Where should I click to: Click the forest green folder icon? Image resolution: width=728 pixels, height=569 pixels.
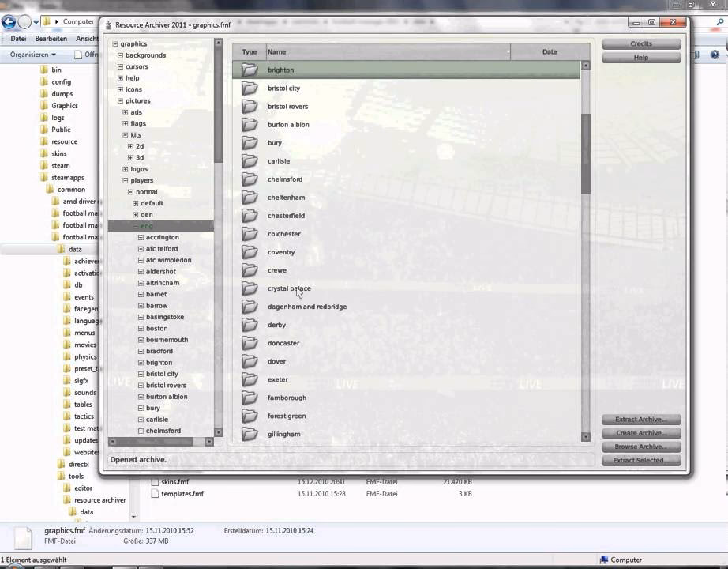tap(250, 416)
